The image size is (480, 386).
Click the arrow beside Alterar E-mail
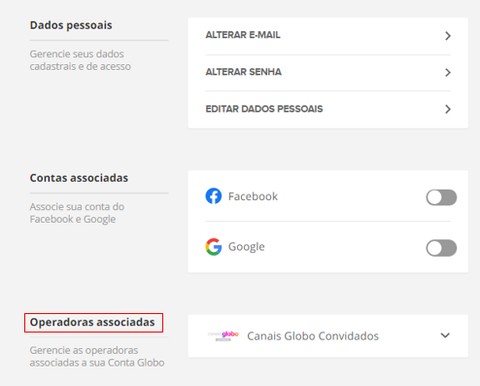click(x=448, y=36)
